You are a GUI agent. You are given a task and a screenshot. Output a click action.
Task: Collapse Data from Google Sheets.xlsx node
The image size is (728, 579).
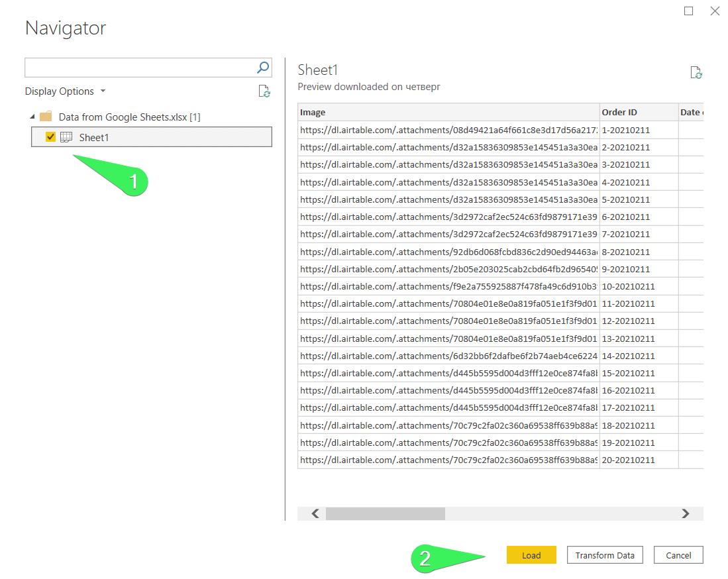point(32,117)
